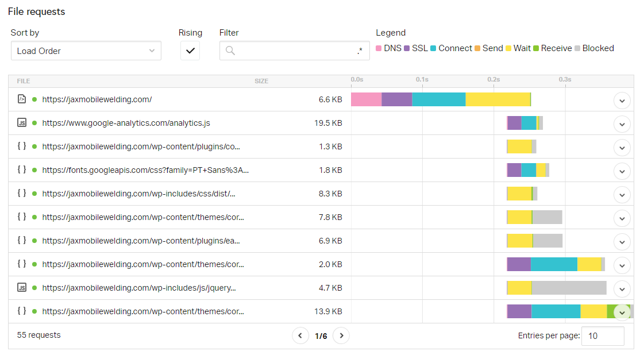
Task: Click the pink DNS legend swatch
Action: tap(379, 48)
